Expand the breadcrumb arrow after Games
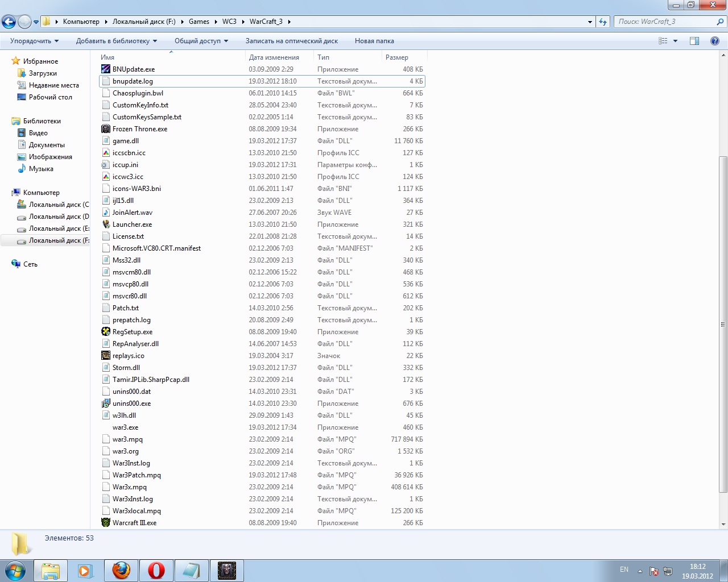728x582 pixels. (x=216, y=22)
